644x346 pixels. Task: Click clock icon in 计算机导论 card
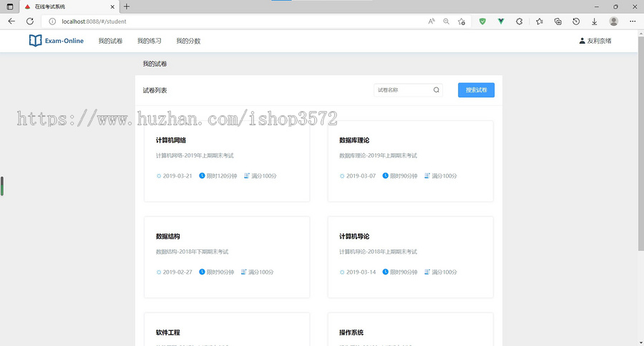click(385, 272)
